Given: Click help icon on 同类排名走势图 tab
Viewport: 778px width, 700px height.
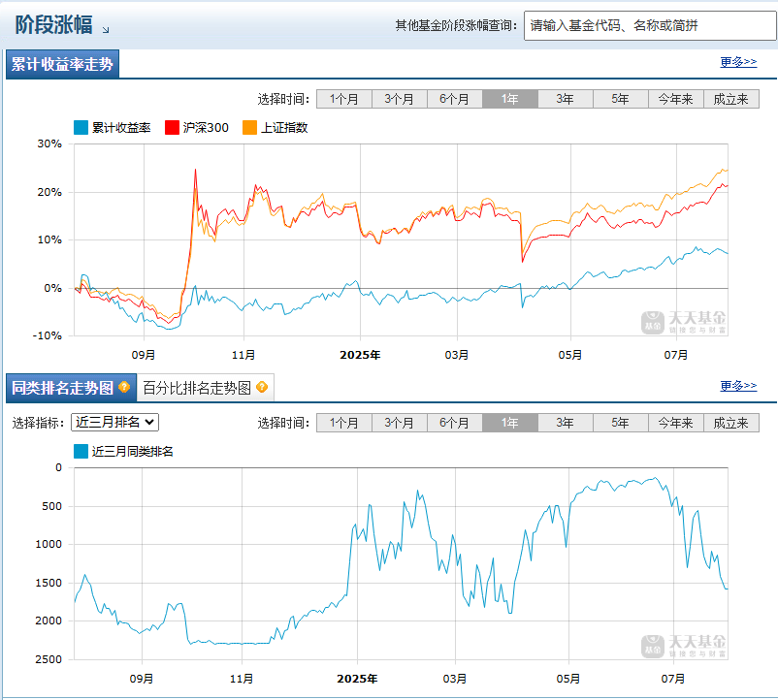Looking at the screenshot, I should pyautogui.click(x=124, y=387).
